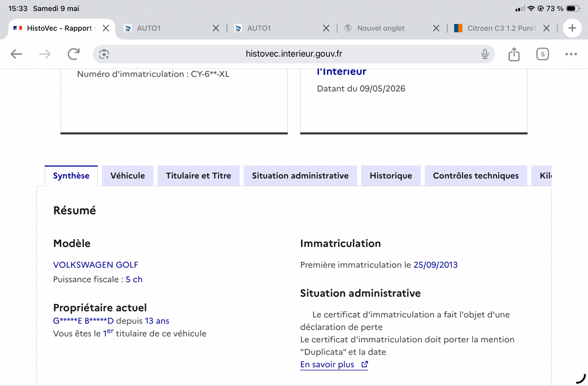The width and height of the screenshot is (588, 386).
Task: Open the three-dot browser menu
Action: [x=571, y=54]
